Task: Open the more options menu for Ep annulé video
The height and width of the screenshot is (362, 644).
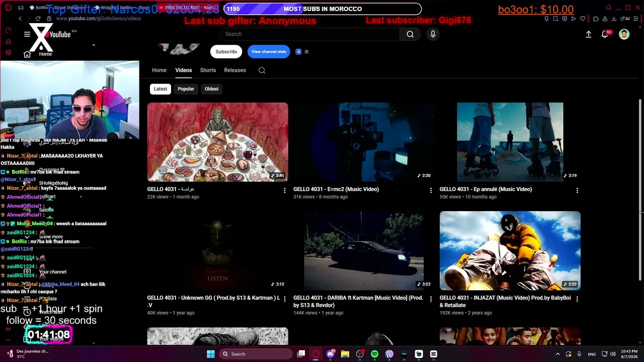Action: [x=577, y=190]
